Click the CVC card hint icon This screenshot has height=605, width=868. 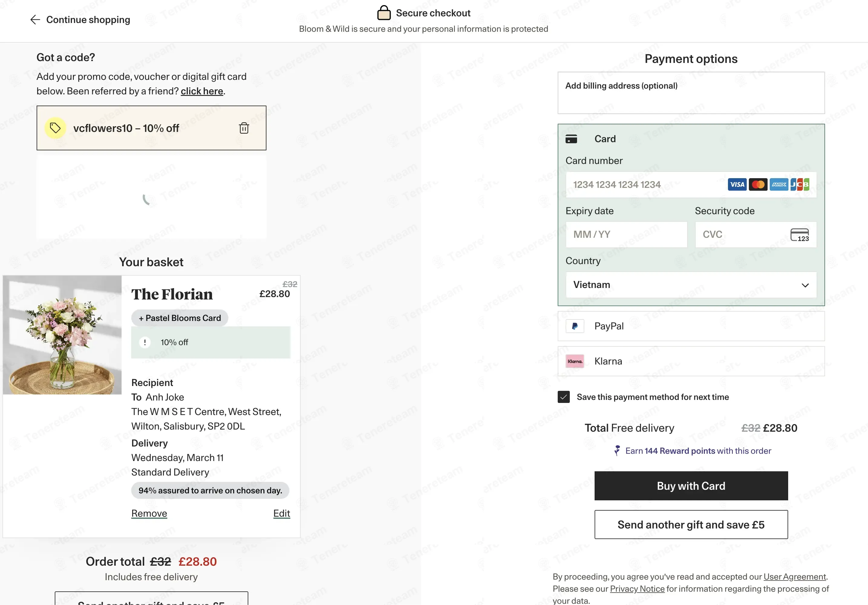[800, 235]
